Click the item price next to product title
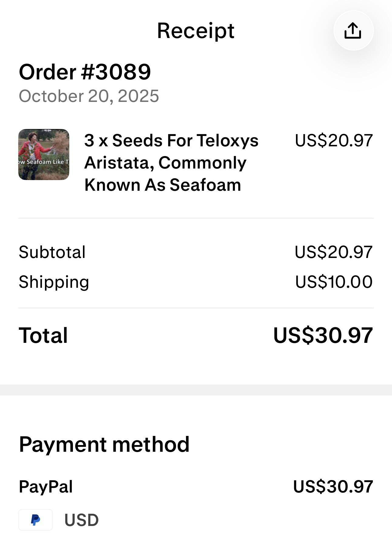 [334, 141]
